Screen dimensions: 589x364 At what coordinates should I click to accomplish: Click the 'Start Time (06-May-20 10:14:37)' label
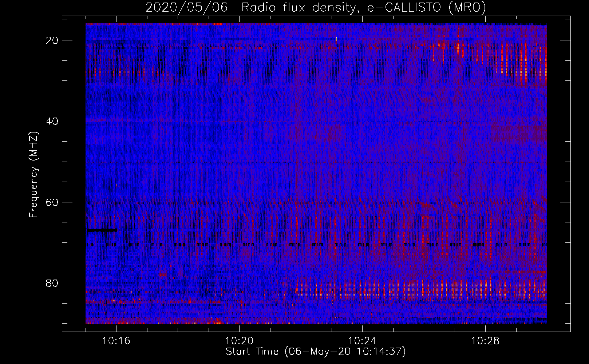pos(316,352)
